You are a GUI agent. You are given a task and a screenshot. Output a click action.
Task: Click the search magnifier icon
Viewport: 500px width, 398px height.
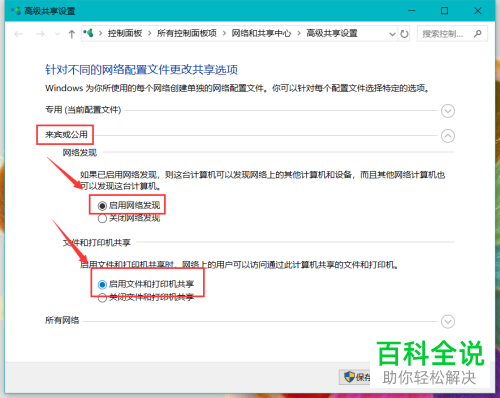click(478, 34)
